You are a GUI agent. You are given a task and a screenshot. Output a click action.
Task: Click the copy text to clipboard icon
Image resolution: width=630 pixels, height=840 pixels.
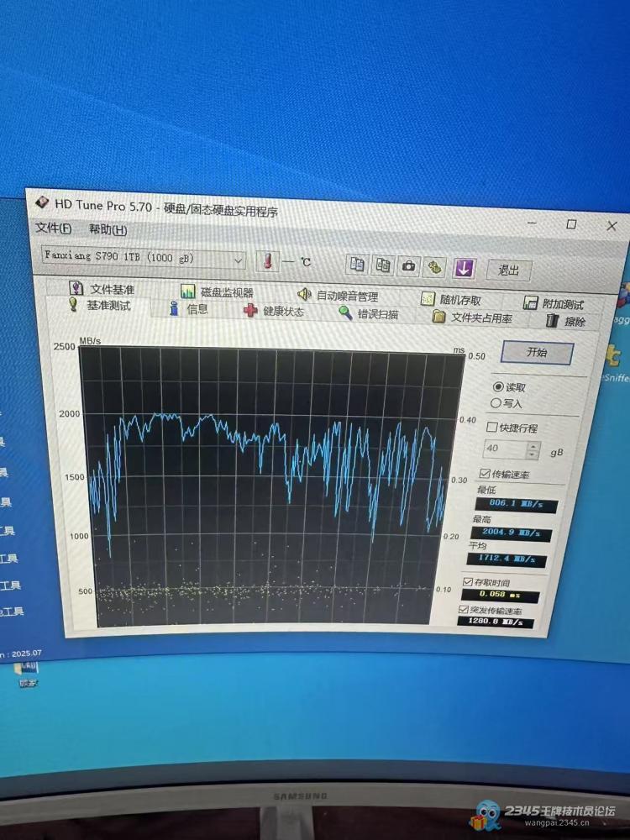pyautogui.click(x=357, y=265)
